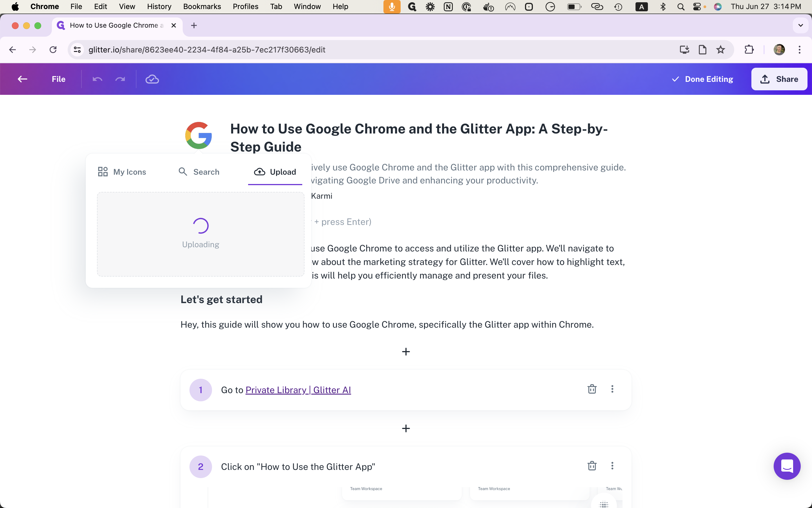Click the Bluetooth menu bar icon

663,6
